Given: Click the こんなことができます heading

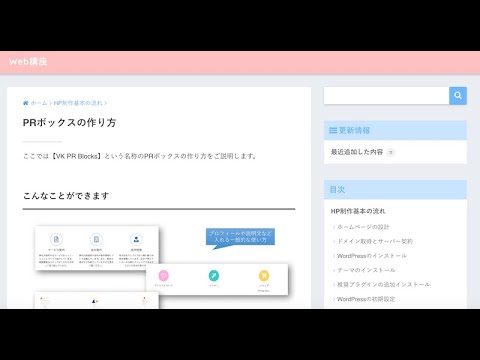Looking at the screenshot, I should coord(66,196).
